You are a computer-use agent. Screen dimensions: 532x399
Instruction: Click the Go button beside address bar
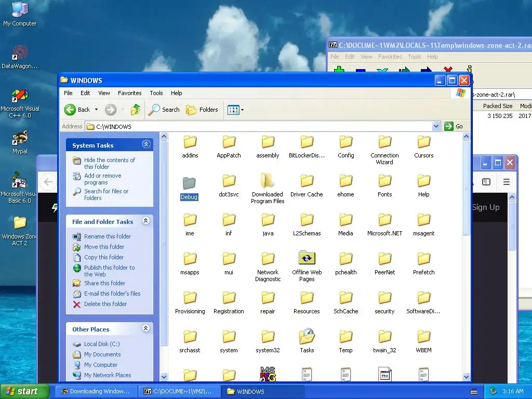point(454,126)
